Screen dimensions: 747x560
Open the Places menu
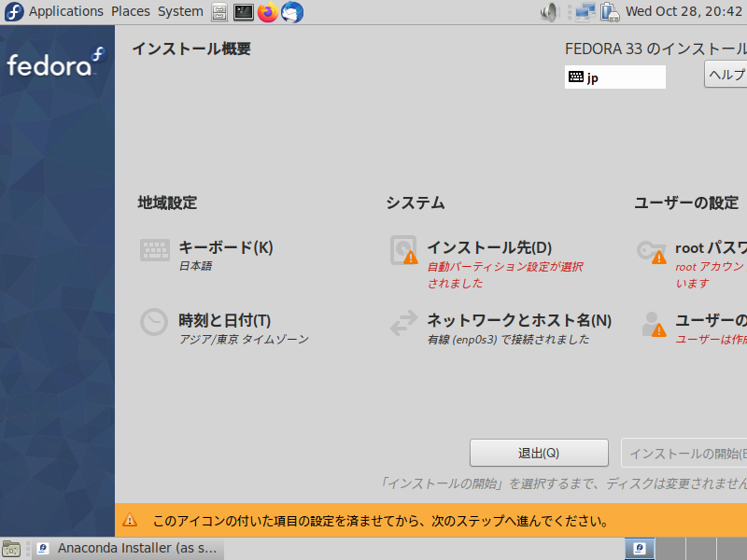point(131,11)
